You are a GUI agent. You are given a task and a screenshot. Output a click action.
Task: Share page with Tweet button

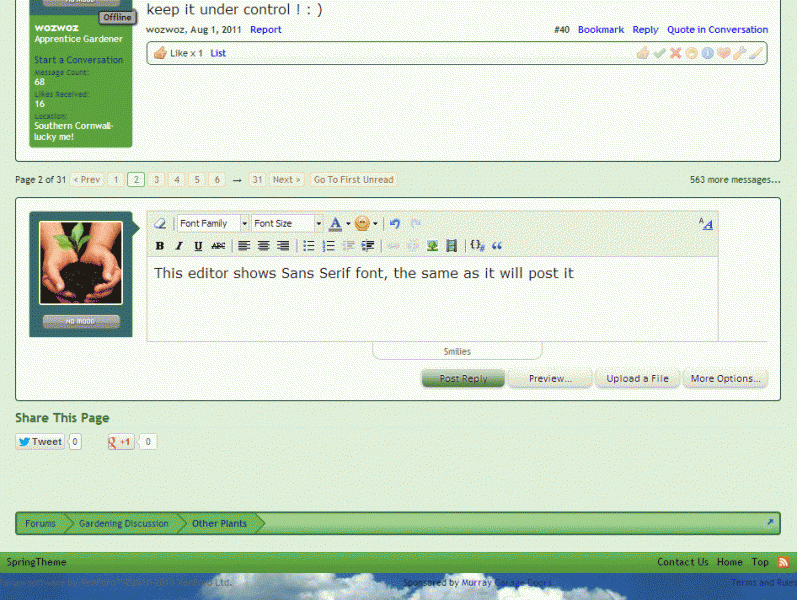(x=40, y=442)
